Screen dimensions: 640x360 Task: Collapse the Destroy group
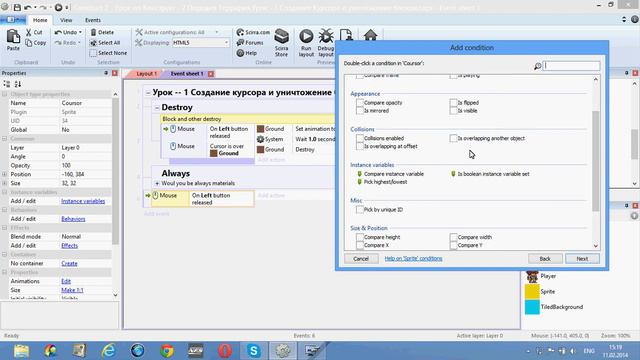pos(157,108)
